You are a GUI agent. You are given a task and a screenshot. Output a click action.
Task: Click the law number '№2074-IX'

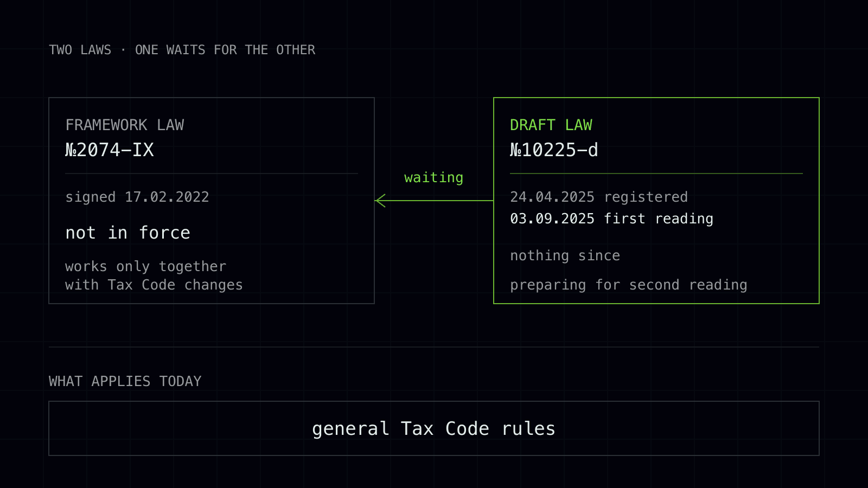point(110,150)
